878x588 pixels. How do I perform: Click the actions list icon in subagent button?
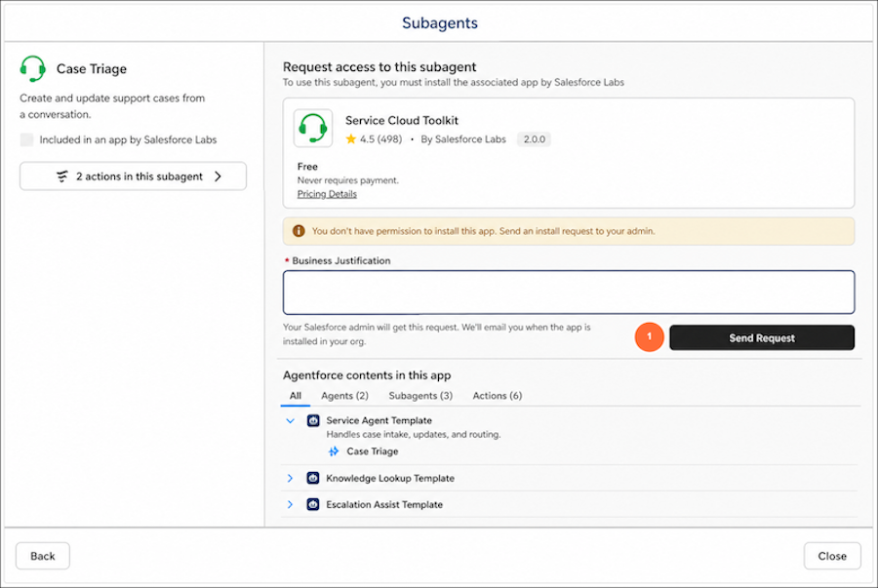(x=62, y=176)
